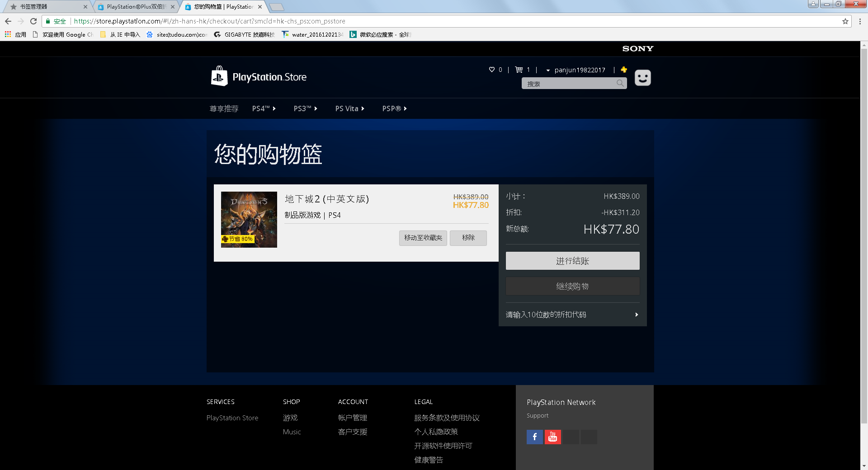Image resolution: width=868 pixels, height=470 pixels.
Task: Click the Dungeons 2 game cover thumbnail
Action: [249, 220]
